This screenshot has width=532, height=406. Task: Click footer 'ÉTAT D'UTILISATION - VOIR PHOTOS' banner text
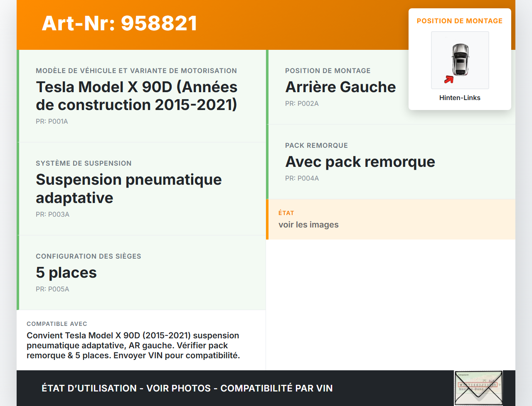(187, 388)
